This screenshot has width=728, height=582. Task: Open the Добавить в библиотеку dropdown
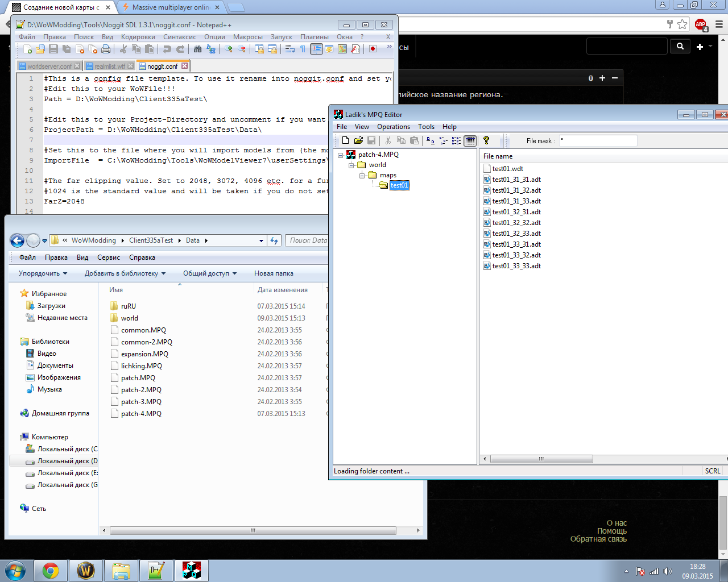[x=125, y=273]
